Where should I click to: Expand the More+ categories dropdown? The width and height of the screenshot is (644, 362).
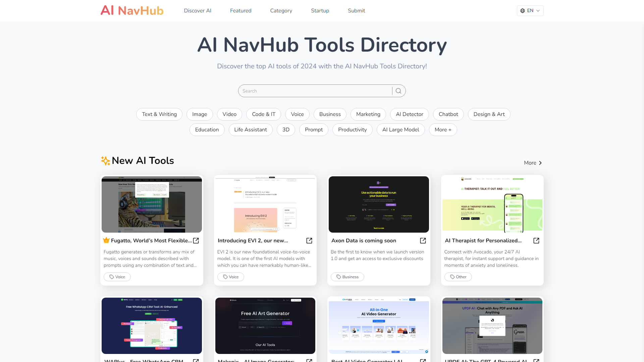pyautogui.click(x=442, y=129)
